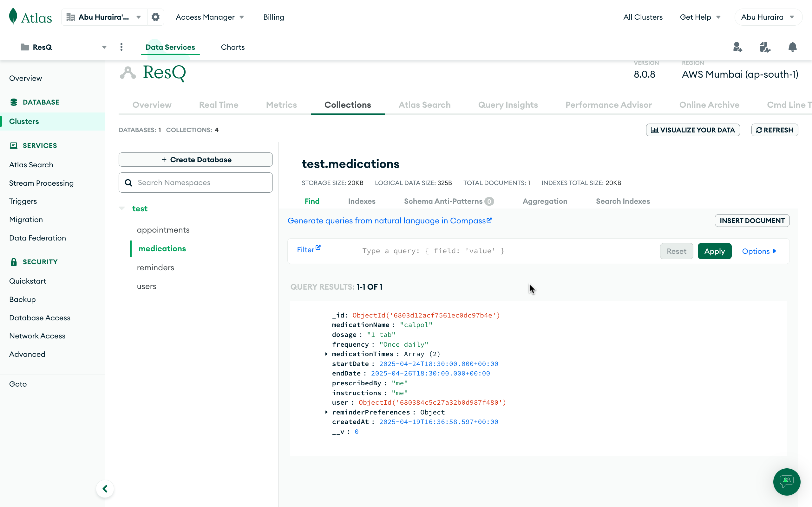
Task: Click the search icon in Search Namespaces
Action: [x=128, y=183]
